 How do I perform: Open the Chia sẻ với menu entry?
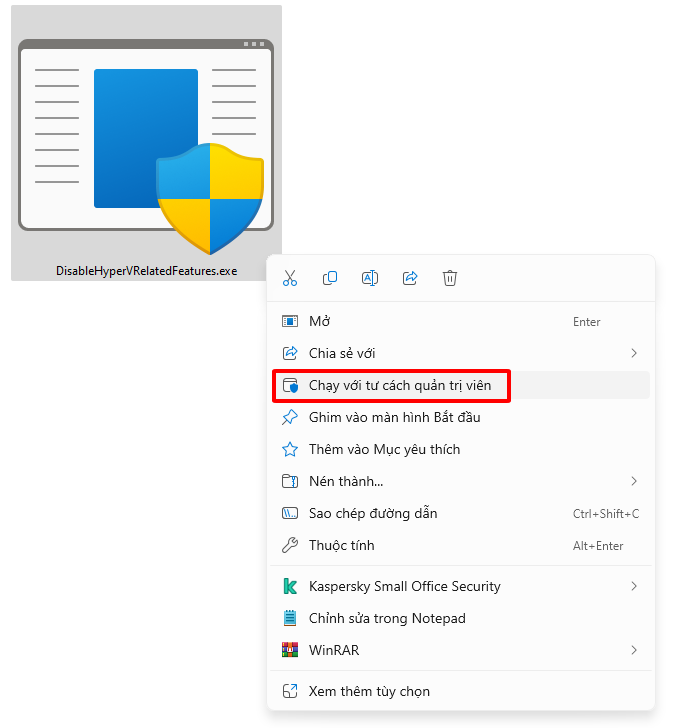click(x=461, y=353)
